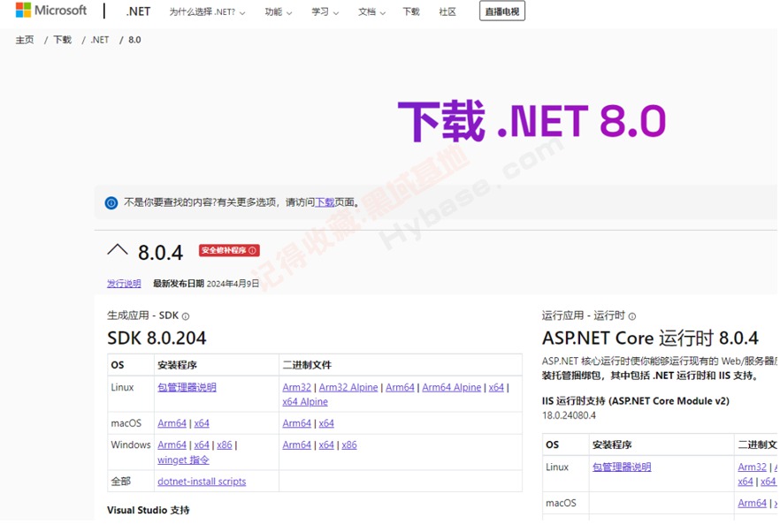Download SDK Linux Arm32 binary
780x532 pixels.
pyautogui.click(x=296, y=387)
